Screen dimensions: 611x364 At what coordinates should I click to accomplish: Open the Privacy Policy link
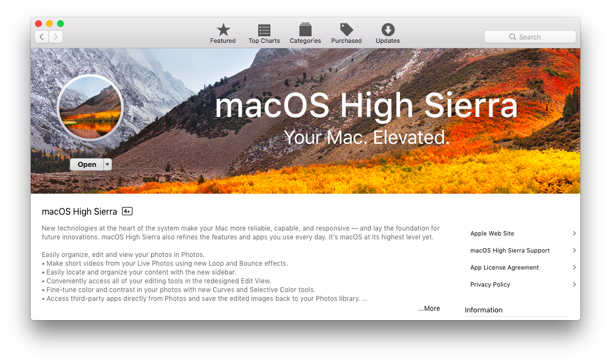(490, 284)
